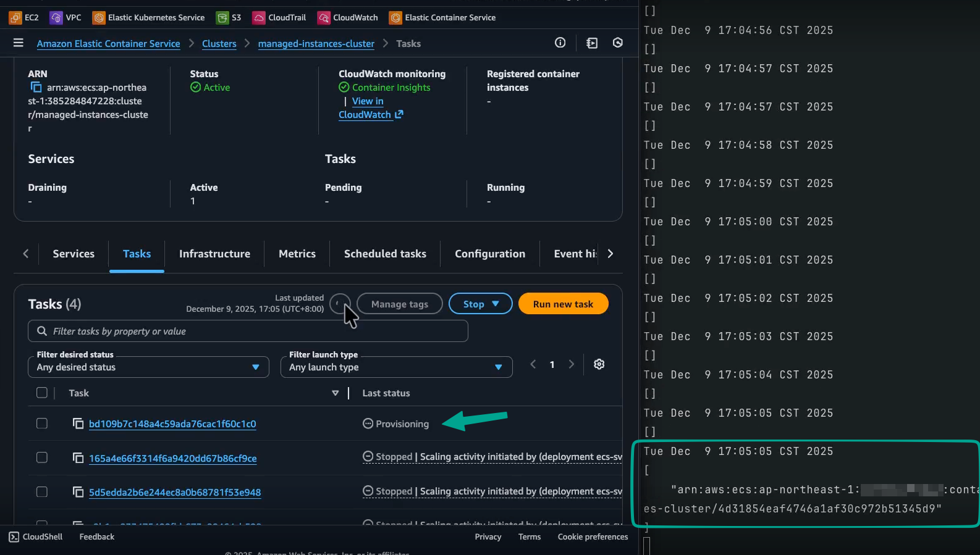The height and width of the screenshot is (555, 980).
Task: Click the Run new task button
Action: tap(563, 304)
